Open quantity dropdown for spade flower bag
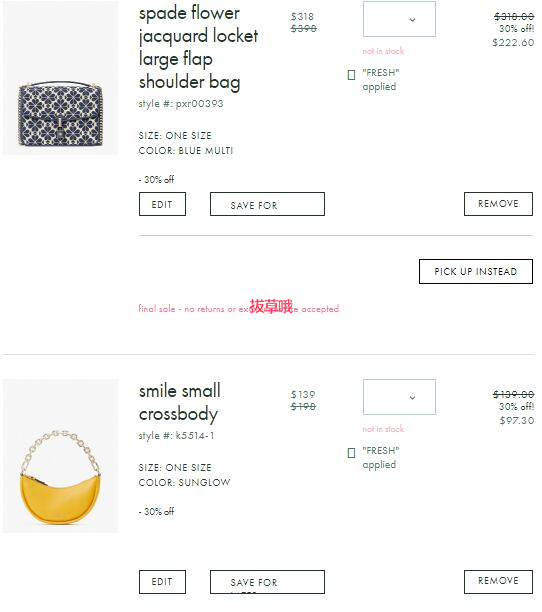 399,19
